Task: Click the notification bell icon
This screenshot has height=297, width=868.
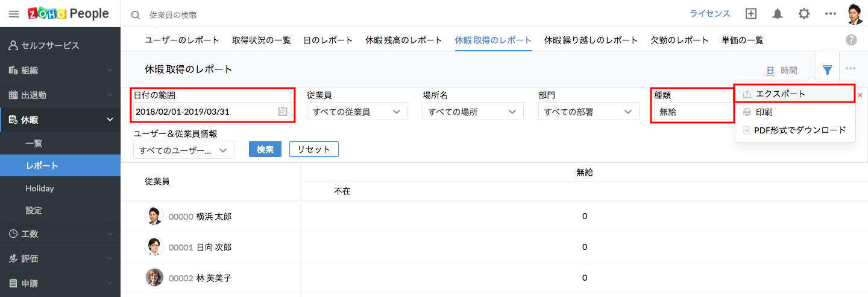Action: (778, 14)
